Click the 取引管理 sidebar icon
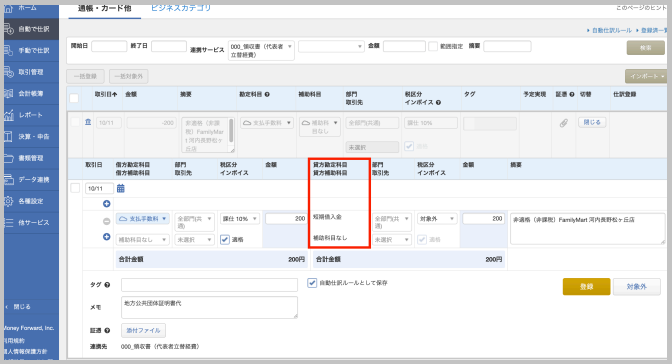The height and width of the screenshot is (364, 672). 9,72
